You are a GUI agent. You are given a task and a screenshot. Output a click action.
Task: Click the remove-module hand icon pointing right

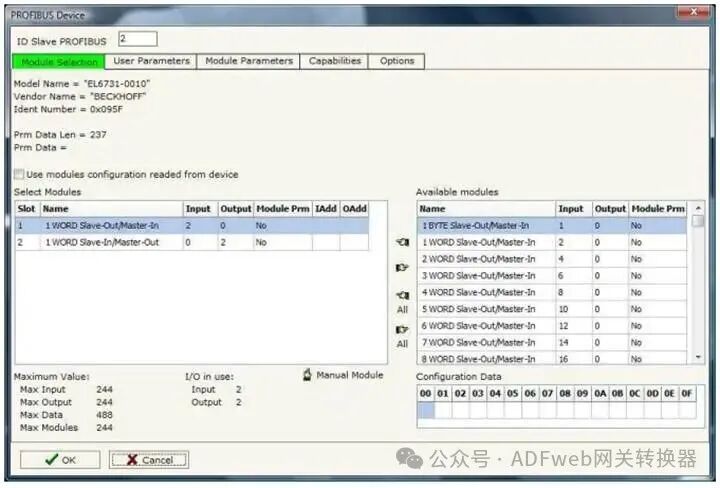pyautogui.click(x=402, y=267)
